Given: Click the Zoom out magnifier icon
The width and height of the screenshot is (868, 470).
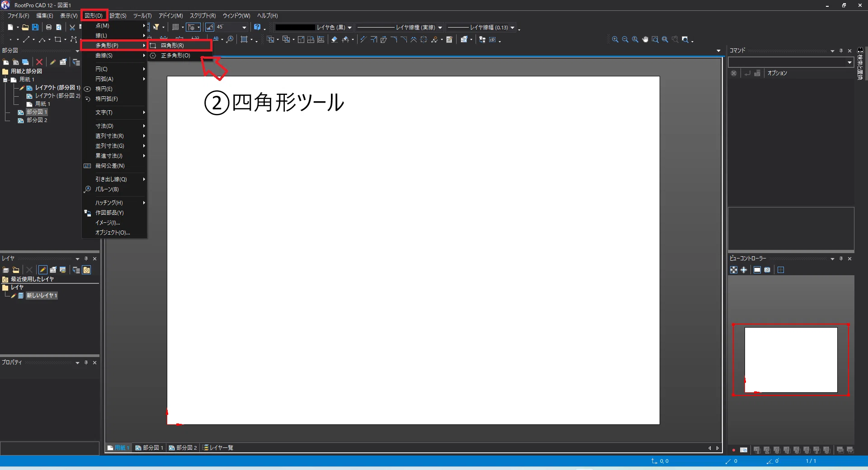Looking at the screenshot, I should pos(625,40).
